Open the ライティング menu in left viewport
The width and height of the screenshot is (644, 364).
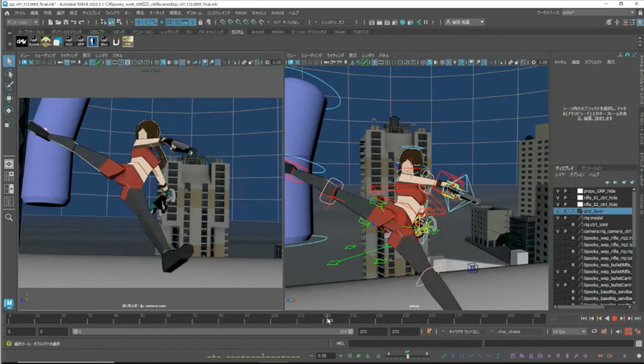click(69, 55)
